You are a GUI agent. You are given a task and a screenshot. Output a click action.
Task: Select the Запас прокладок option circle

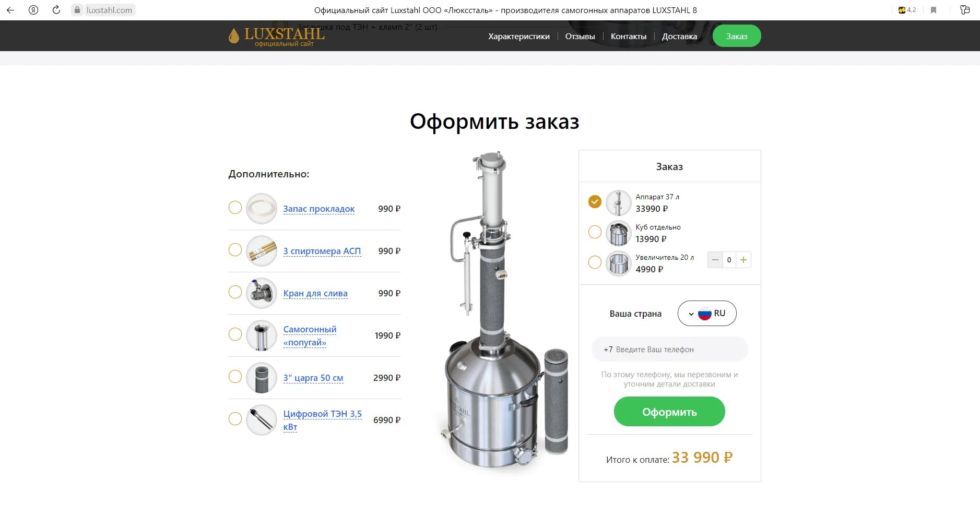[235, 208]
